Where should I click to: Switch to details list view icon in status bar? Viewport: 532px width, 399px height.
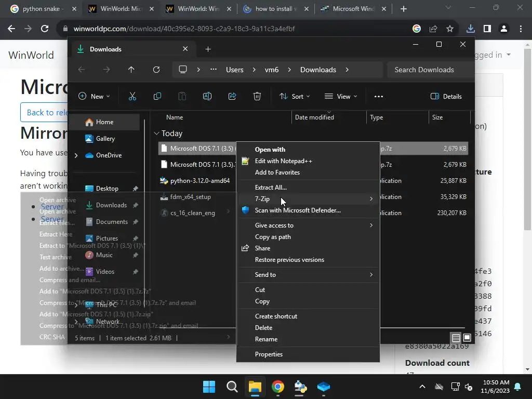pos(456,338)
